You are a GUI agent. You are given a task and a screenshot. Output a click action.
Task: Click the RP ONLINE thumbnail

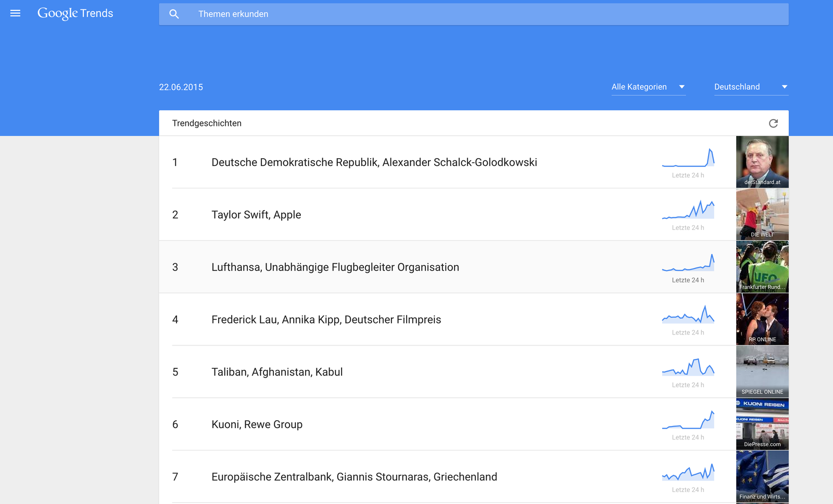tap(762, 319)
